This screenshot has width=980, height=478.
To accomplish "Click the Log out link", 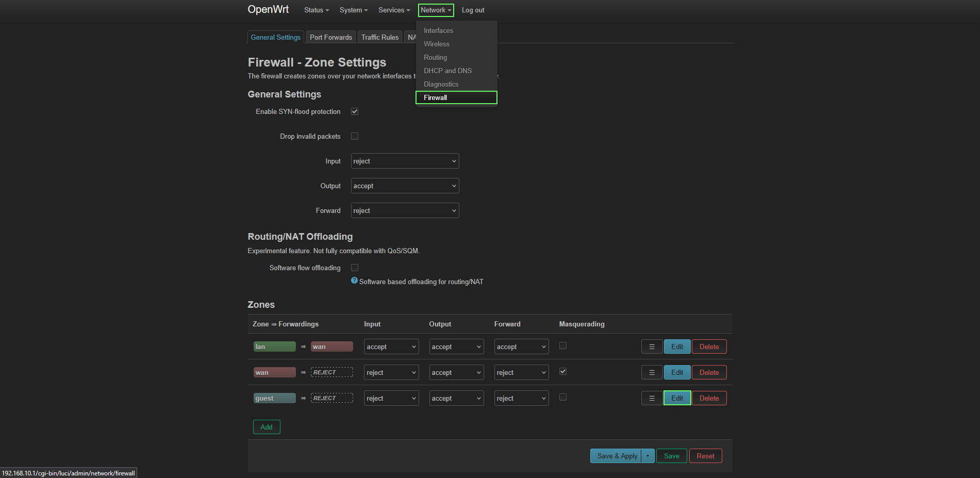I will pos(473,10).
